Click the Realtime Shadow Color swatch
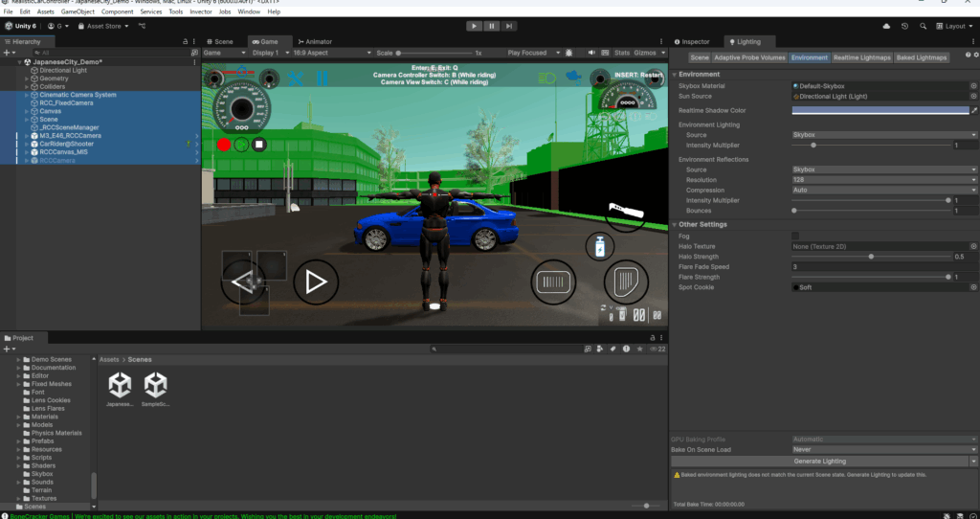 (x=880, y=111)
